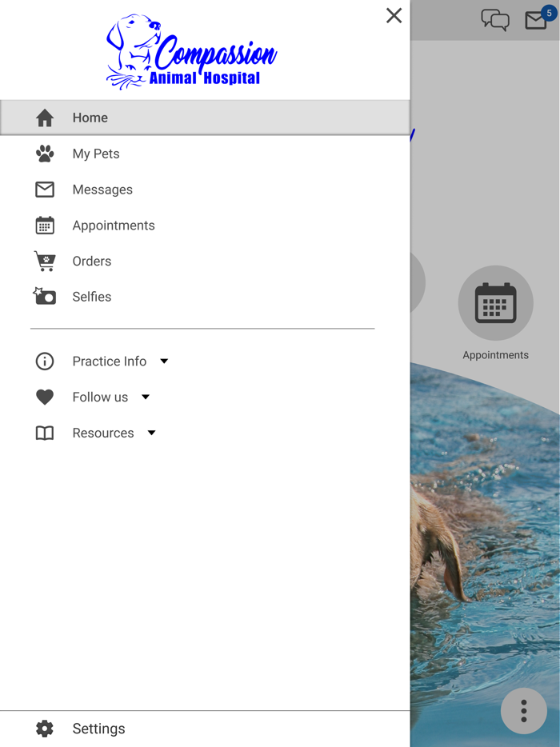Image resolution: width=560 pixels, height=747 pixels.
Task: Click the heart icon beside Follow us
Action: 45,397
